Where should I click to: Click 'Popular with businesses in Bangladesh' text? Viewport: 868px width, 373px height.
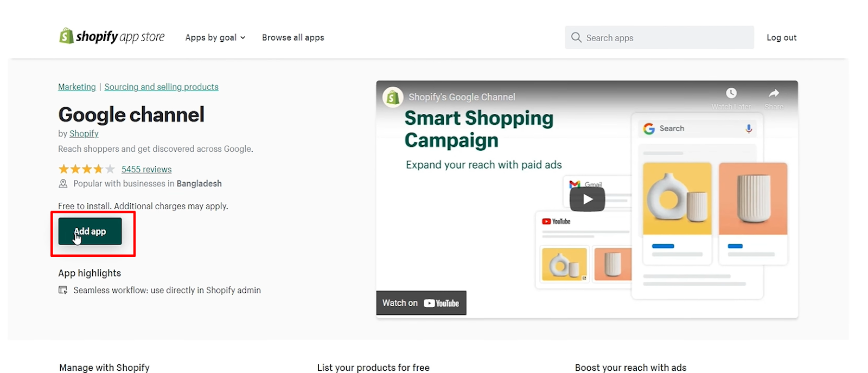tap(148, 184)
